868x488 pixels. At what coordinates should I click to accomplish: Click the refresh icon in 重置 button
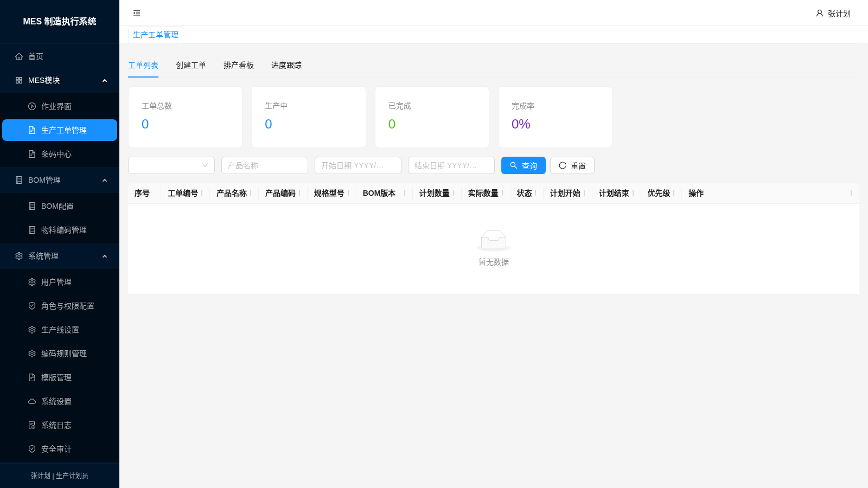[563, 165]
